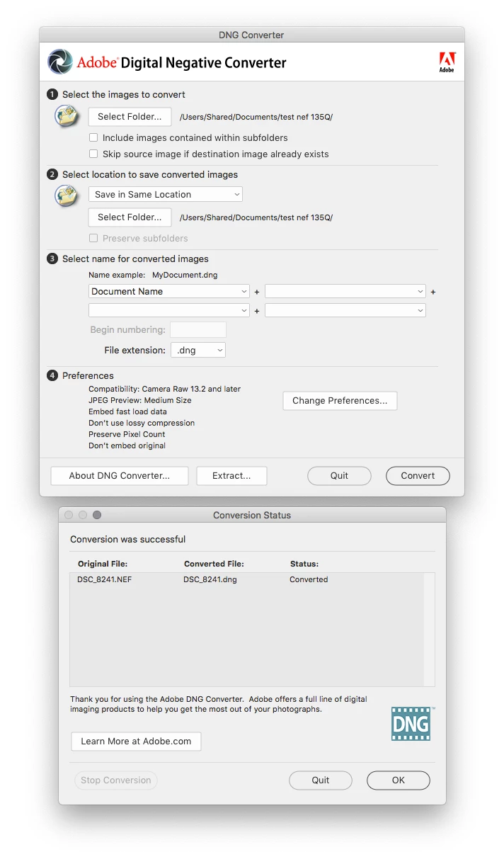Click Don't embed original text
The width and height of the screenshot is (504, 852).
pos(127,445)
